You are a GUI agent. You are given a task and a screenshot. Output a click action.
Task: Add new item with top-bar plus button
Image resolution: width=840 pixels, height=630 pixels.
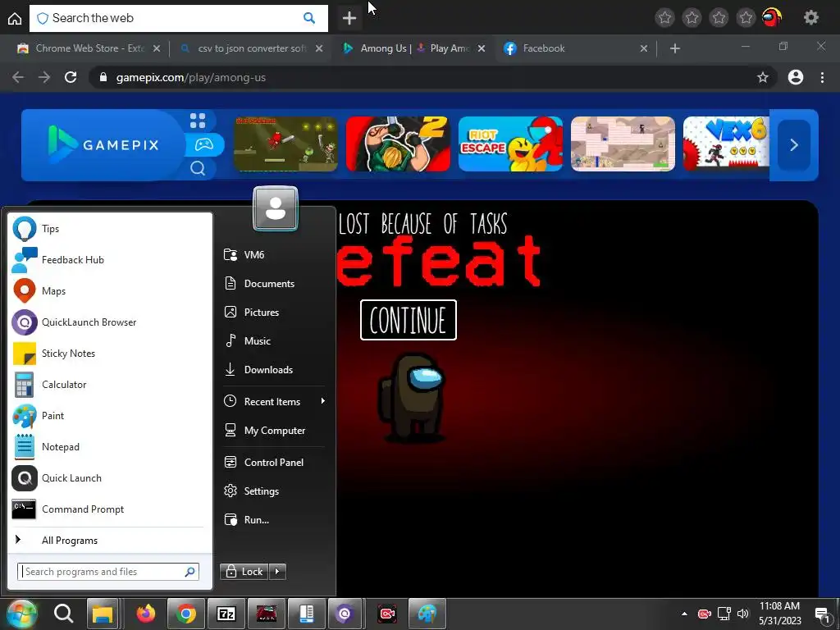[349, 18]
